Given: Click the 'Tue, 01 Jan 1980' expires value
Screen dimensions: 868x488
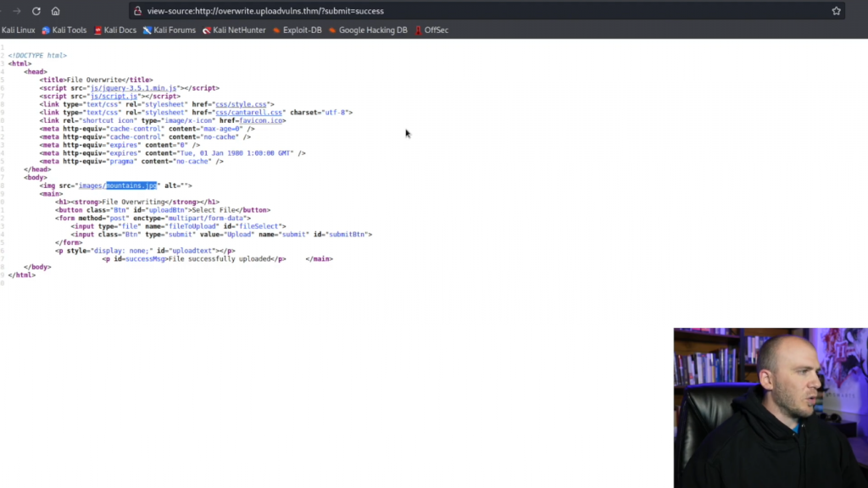Looking at the screenshot, I should click(x=211, y=153).
